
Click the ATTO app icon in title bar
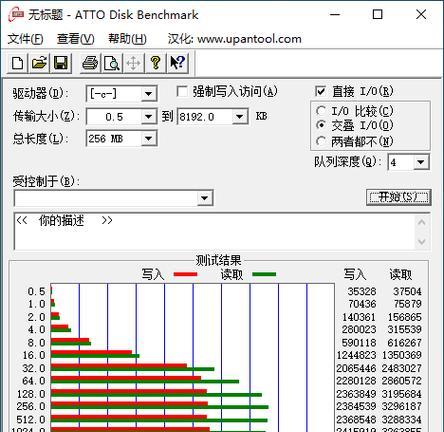(x=17, y=15)
